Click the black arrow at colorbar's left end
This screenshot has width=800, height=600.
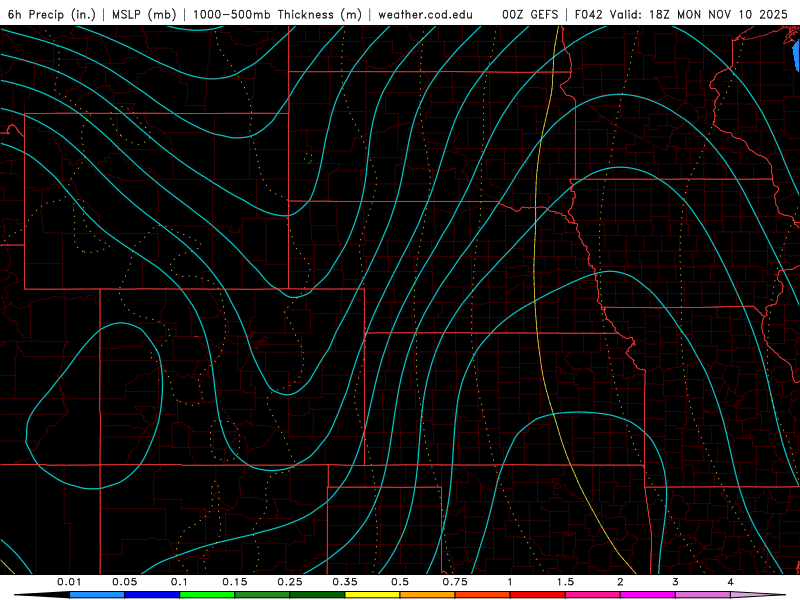pyautogui.click(x=42, y=595)
